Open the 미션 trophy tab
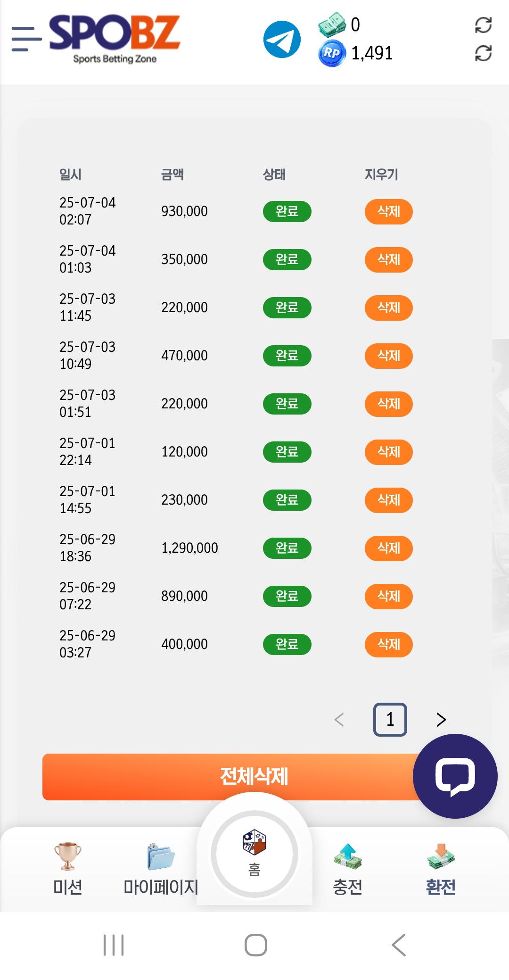The width and height of the screenshot is (509, 980). 67,869
